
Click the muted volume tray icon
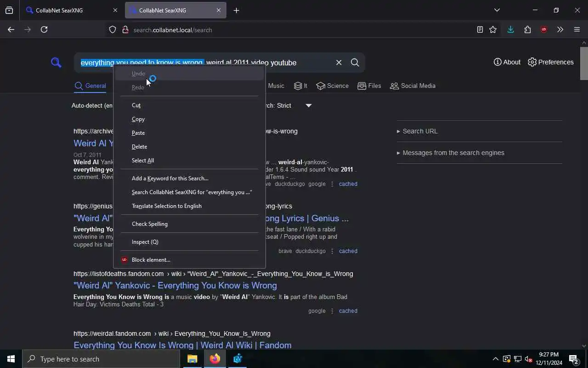click(x=528, y=359)
